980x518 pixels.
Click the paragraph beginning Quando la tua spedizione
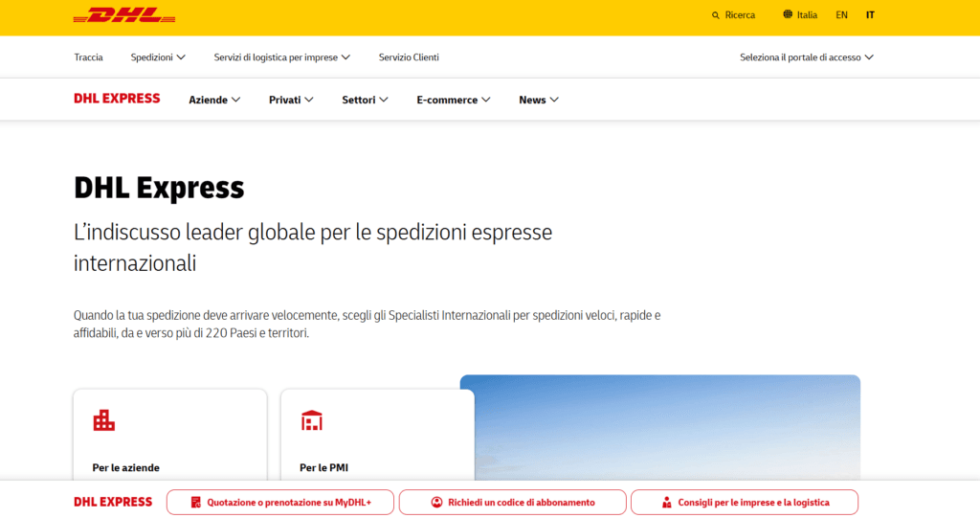click(x=367, y=324)
